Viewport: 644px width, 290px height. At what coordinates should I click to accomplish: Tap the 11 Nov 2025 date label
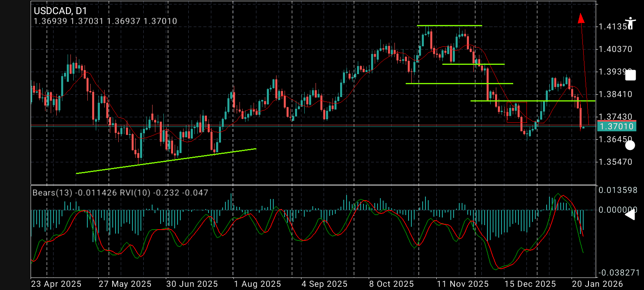click(x=463, y=284)
